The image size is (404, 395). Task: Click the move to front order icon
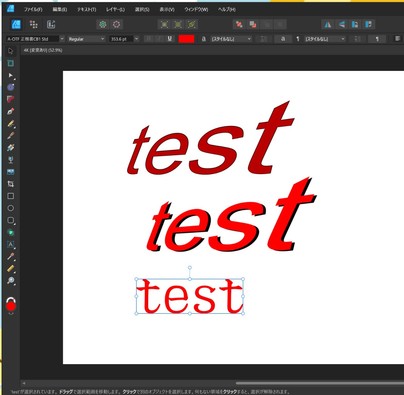click(239, 24)
